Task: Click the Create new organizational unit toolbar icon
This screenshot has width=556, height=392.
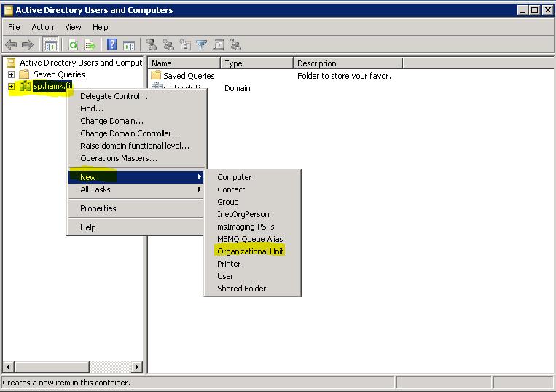Action: tap(185, 44)
